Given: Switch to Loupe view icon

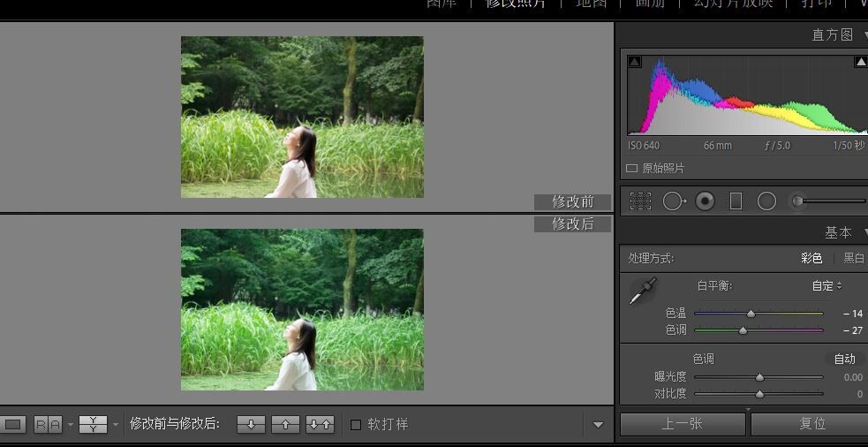Looking at the screenshot, I should pyautogui.click(x=12, y=424).
